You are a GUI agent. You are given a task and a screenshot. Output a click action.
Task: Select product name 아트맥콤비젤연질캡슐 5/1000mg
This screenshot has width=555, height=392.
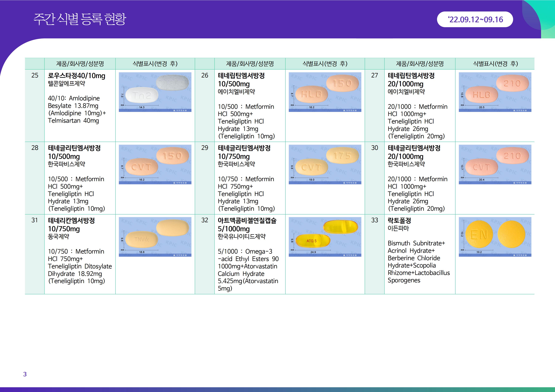pos(247,224)
